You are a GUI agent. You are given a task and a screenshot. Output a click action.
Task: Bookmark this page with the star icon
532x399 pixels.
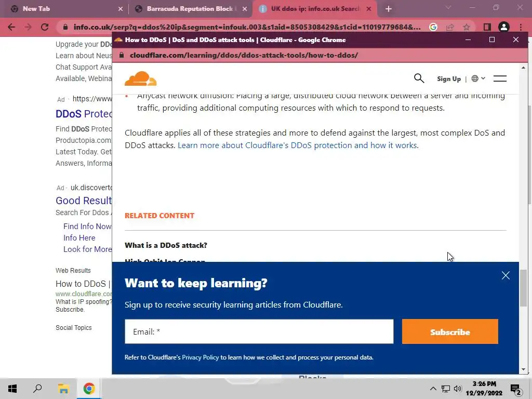467,27
